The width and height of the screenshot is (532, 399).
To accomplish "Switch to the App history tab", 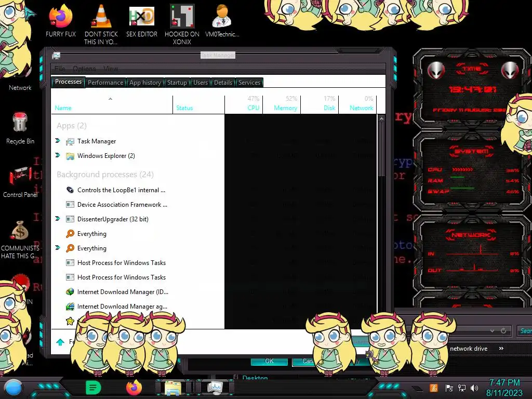I will [145, 83].
